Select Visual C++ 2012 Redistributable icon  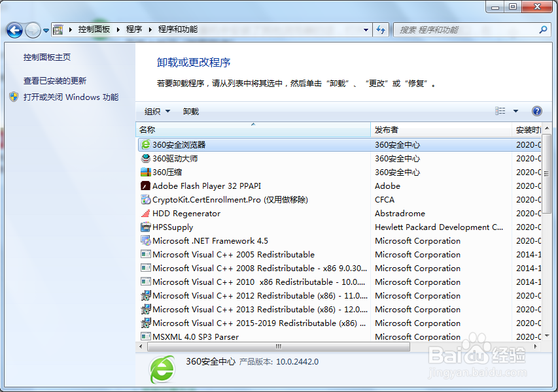pyautogui.click(x=145, y=296)
